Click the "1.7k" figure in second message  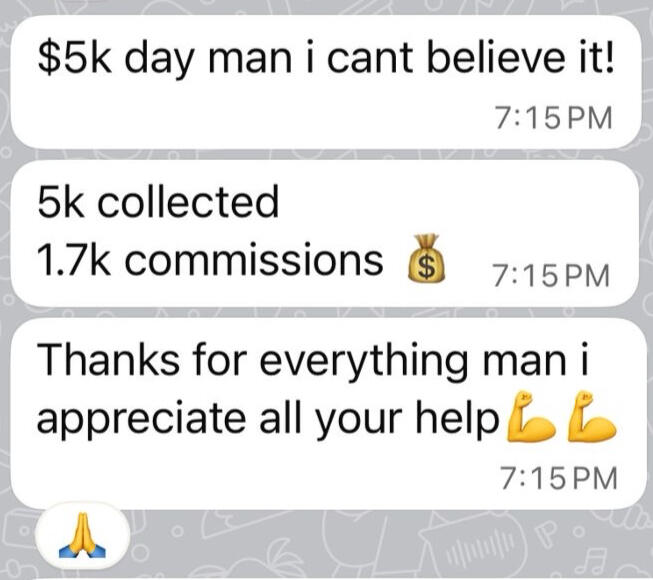[x=74, y=260]
